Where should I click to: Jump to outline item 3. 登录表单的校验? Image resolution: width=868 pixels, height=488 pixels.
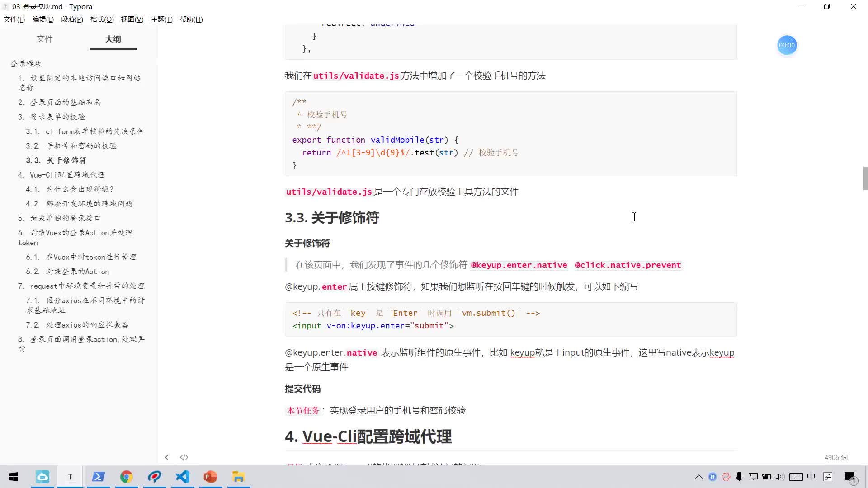click(52, 117)
